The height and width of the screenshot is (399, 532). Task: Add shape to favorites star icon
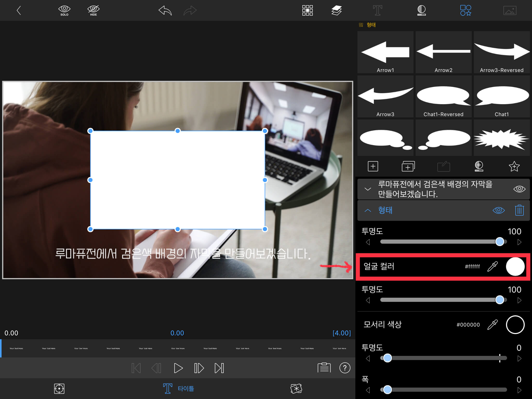pos(514,167)
